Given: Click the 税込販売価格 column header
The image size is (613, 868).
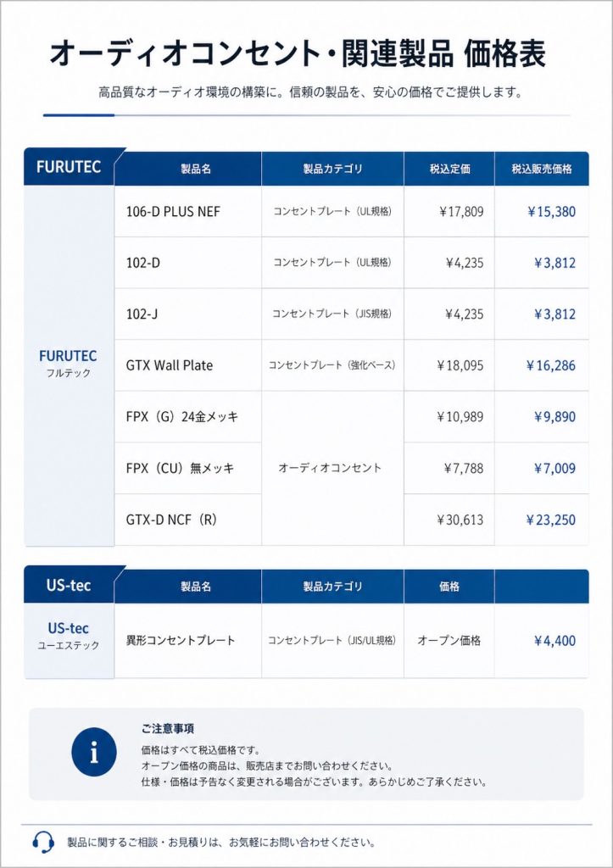Looking at the screenshot, I should [x=541, y=169].
